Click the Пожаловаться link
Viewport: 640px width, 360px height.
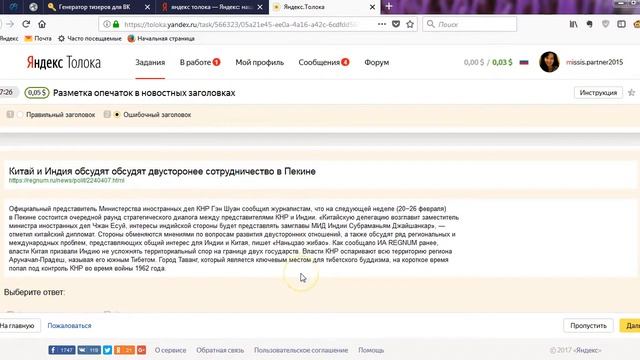[x=69, y=326]
